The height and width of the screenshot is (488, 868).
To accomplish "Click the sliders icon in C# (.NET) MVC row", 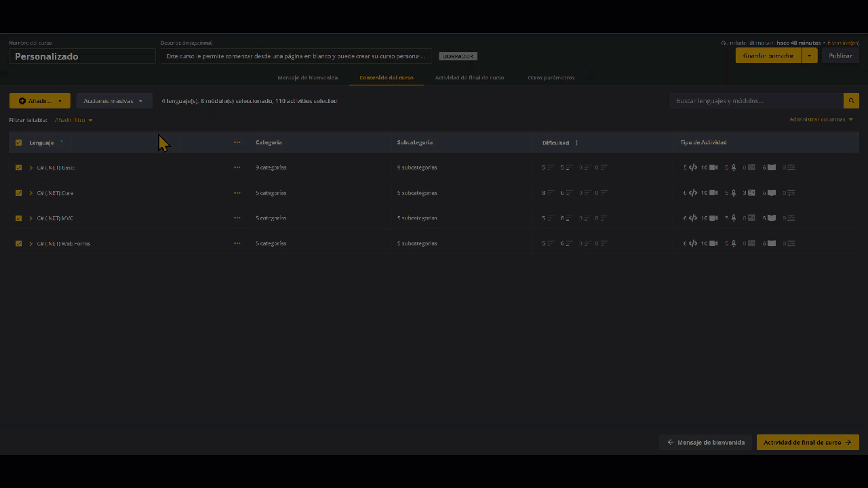I will (x=791, y=218).
